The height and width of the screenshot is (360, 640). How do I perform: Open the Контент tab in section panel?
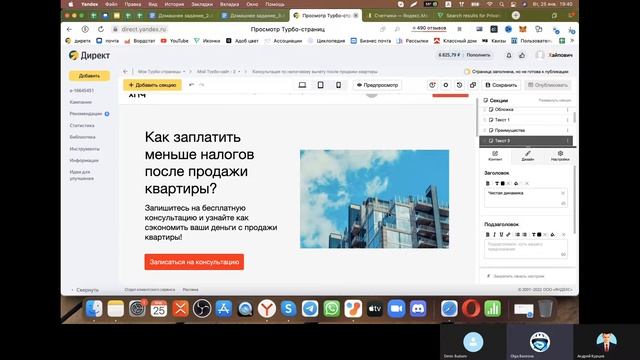pyautogui.click(x=495, y=156)
